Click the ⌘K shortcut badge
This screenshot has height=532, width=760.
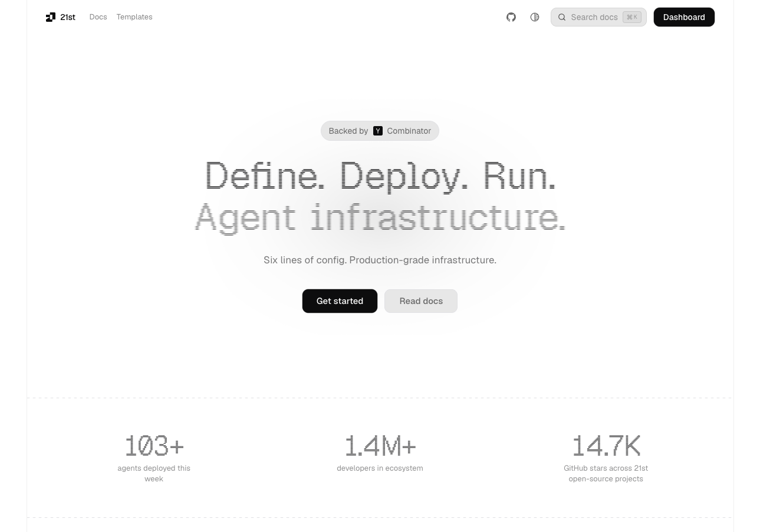click(x=631, y=17)
